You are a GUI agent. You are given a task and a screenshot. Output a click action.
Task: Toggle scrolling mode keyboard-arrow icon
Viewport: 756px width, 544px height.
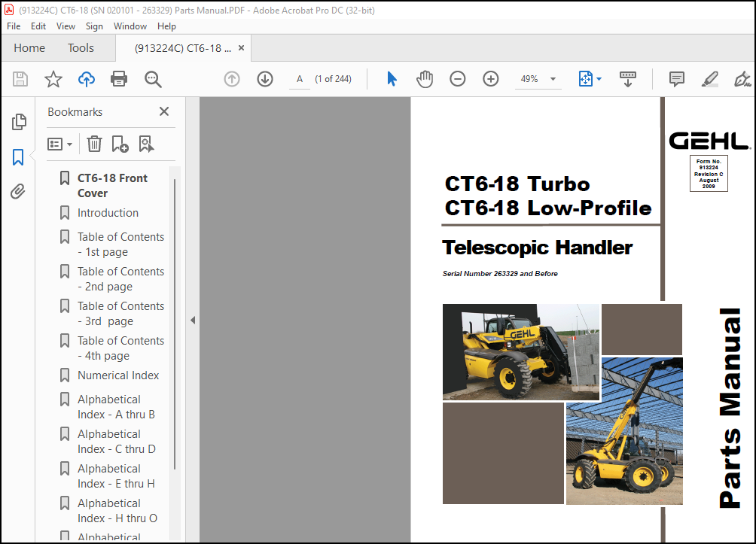[x=628, y=78]
